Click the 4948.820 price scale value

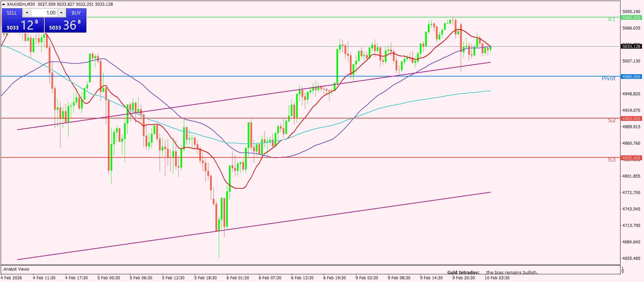[631, 94]
